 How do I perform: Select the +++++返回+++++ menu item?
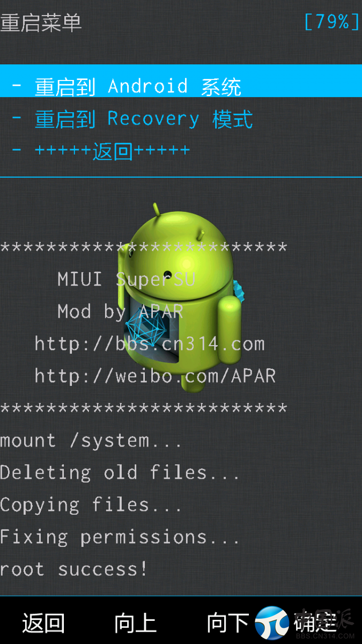[x=181, y=151]
